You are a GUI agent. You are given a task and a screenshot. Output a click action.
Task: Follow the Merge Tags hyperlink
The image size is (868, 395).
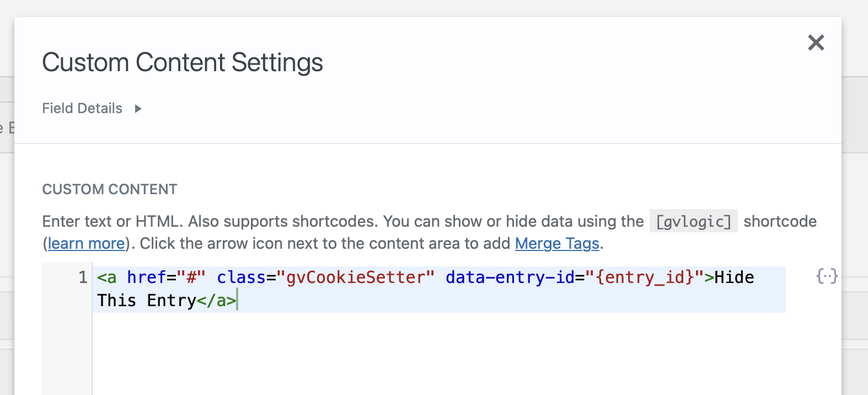coord(556,243)
